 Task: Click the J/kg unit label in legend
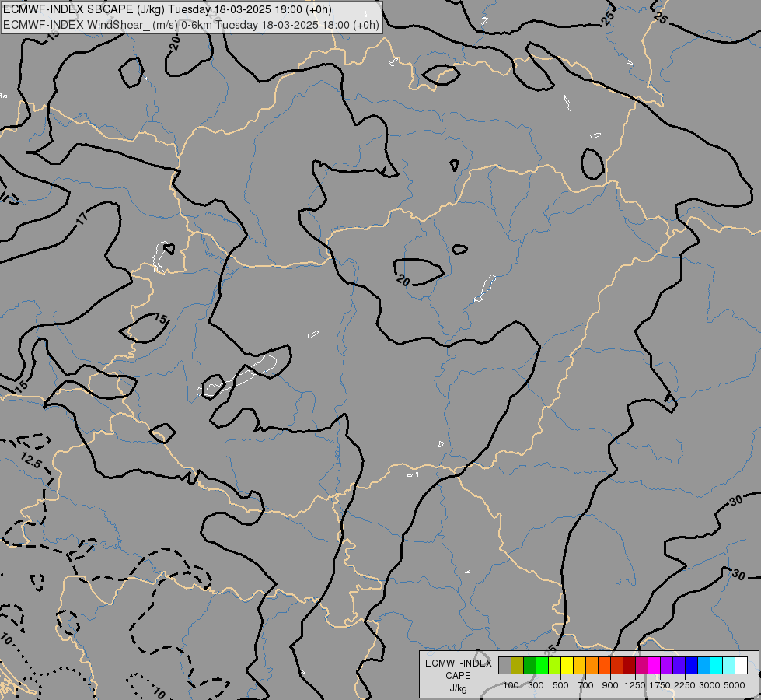click(x=458, y=688)
